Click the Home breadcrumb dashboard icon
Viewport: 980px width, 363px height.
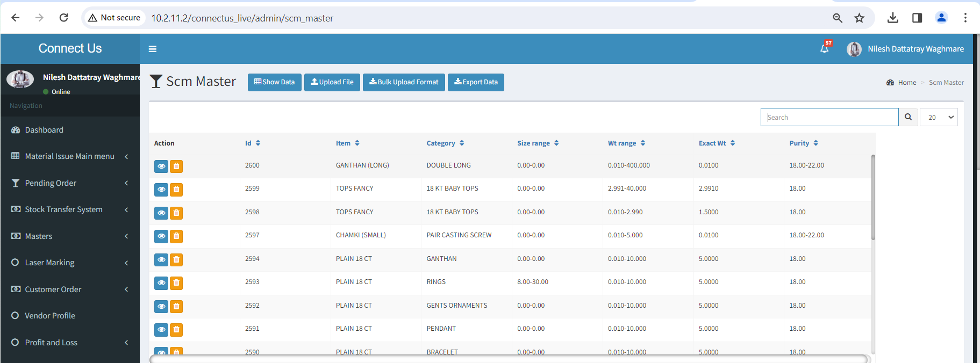coord(890,83)
